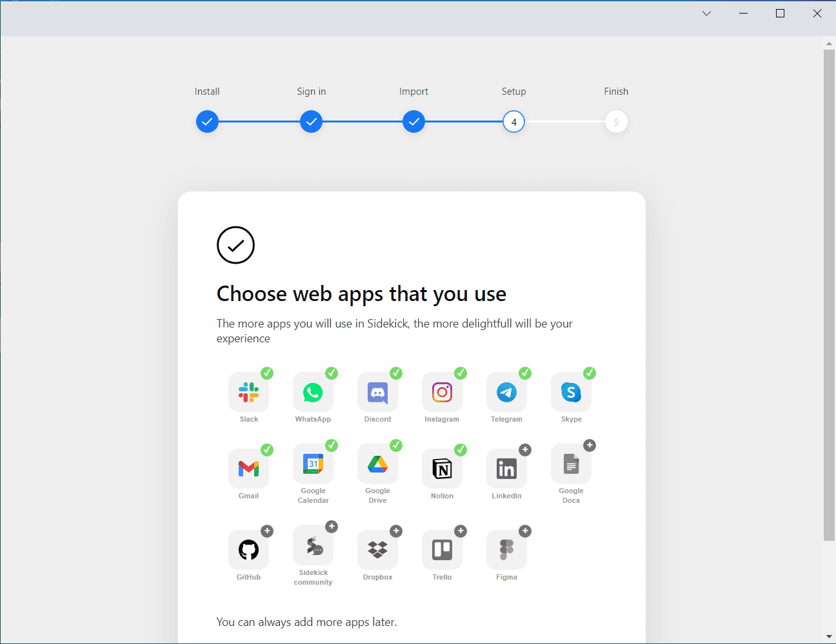Click the vertical scrollbar thumb

829,295
